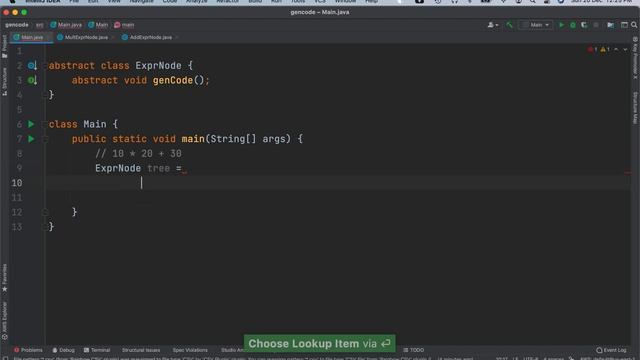This screenshot has height=360, width=640.
Task: Switch to MultExprNode.java editor tab
Action: click(86, 37)
